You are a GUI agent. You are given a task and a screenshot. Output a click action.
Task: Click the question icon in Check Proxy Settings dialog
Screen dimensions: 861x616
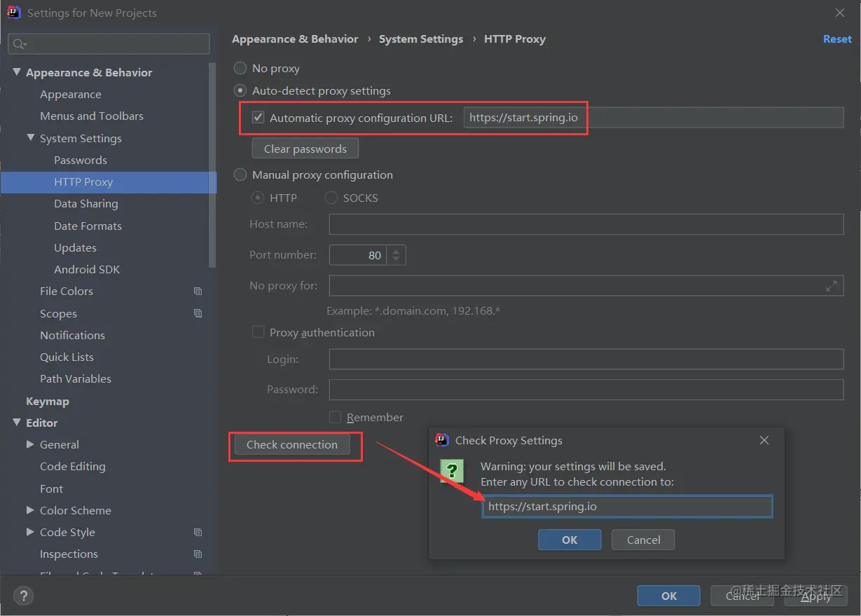452,471
